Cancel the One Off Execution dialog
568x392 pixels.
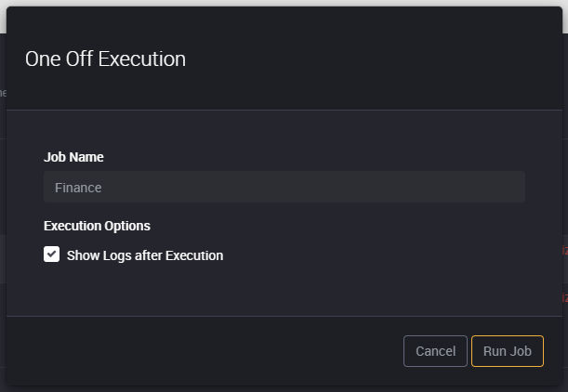pos(435,351)
